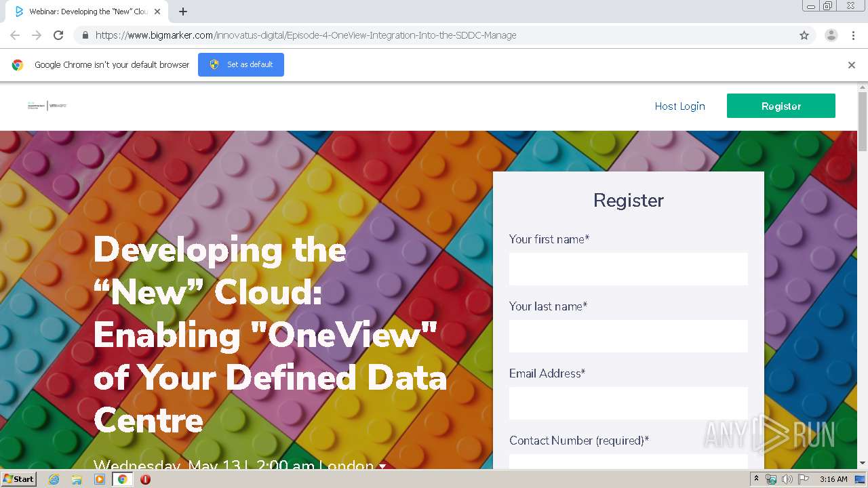Viewport: 868px width, 488px height.
Task: View site security lock information
Action: (x=85, y=35)
